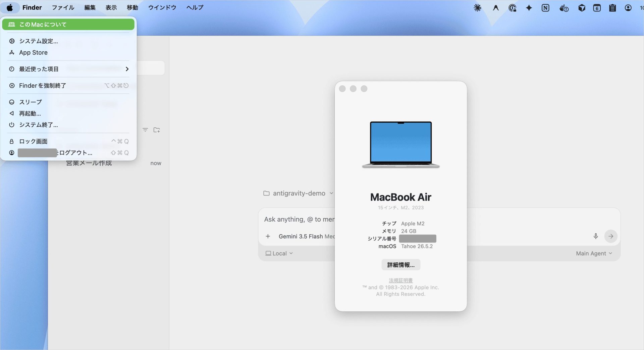The image size is (644, 350).
Task: Open the Local environment dropdown
Action: pos(279,253)
